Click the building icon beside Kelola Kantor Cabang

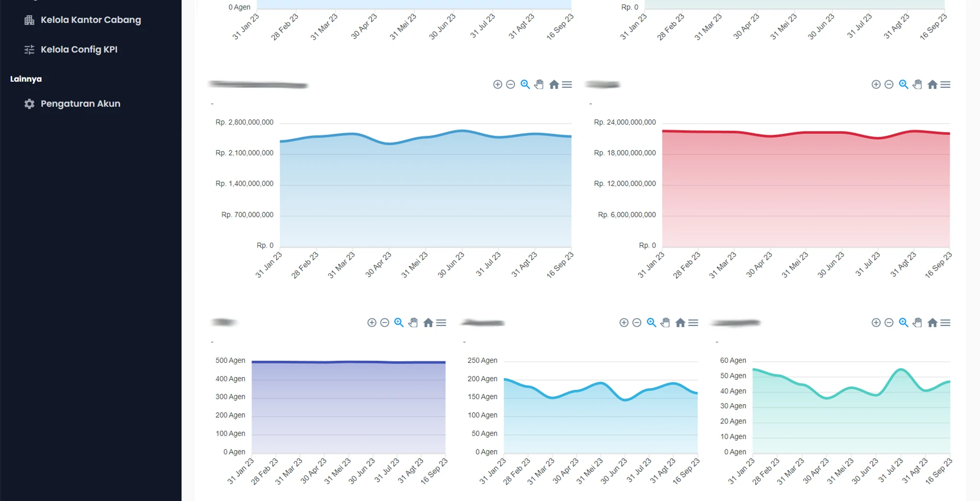pyautogui.click(x=30, y=20)
